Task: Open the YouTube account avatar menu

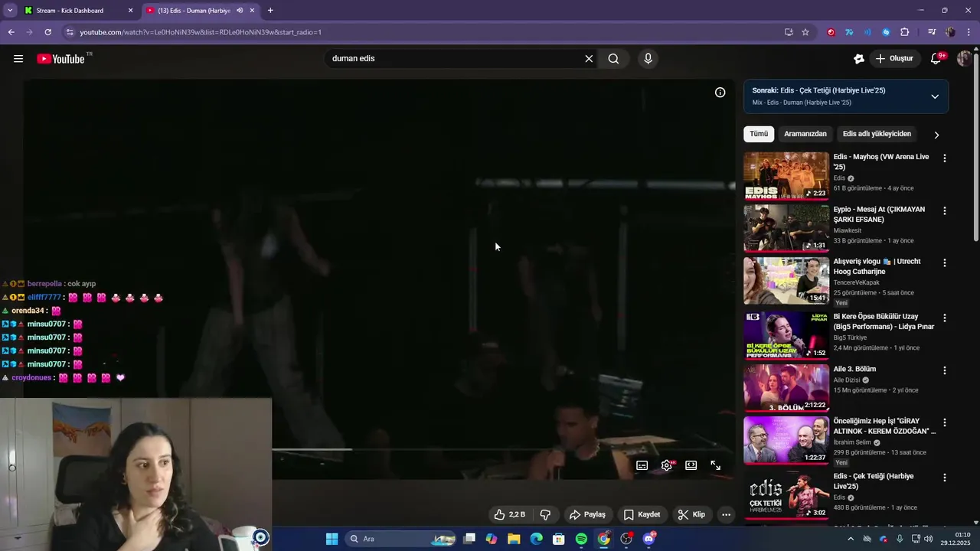Action: tap(965, 59)
